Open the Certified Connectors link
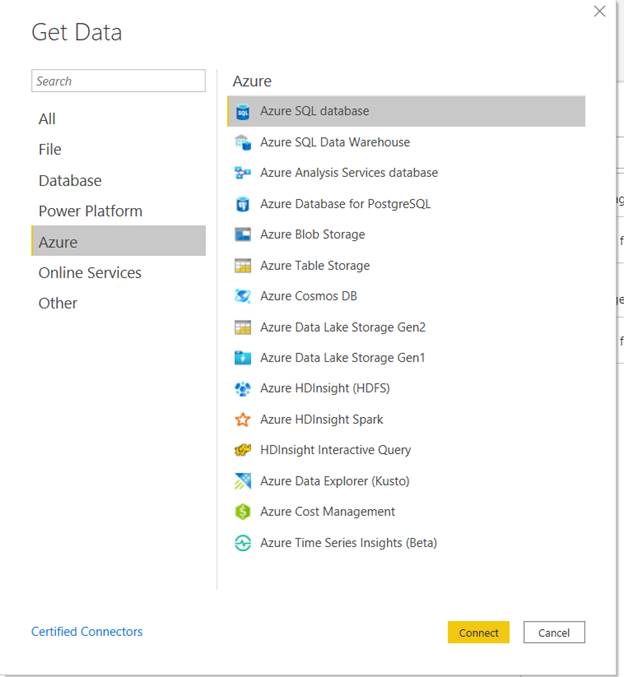Screen dimensions: 624x677 [87, 632]
